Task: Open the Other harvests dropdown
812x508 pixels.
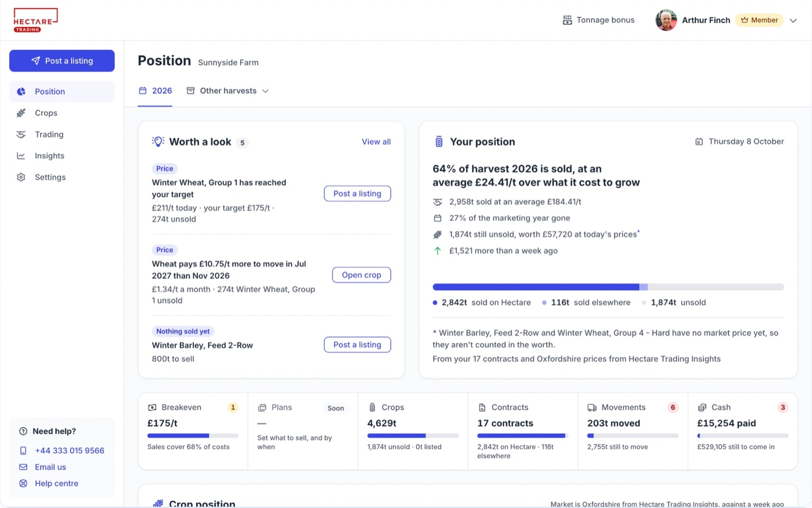Action: click(x=228, y=91)
